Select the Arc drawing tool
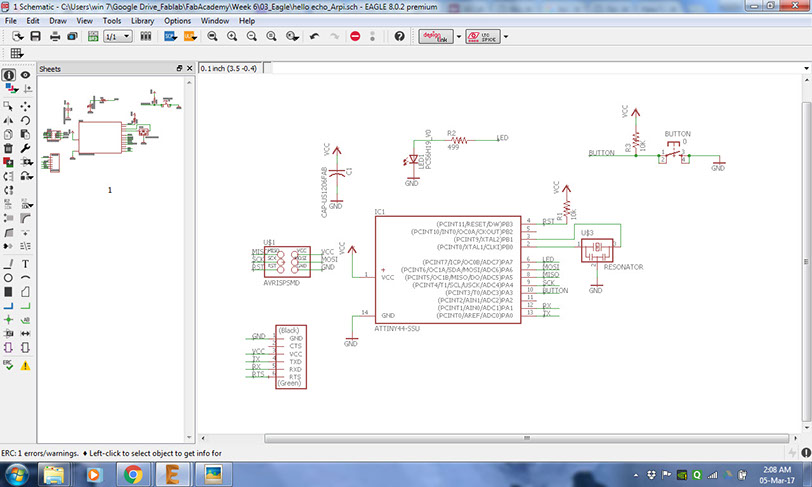This screenshot has width=812, height=487. 25,278
